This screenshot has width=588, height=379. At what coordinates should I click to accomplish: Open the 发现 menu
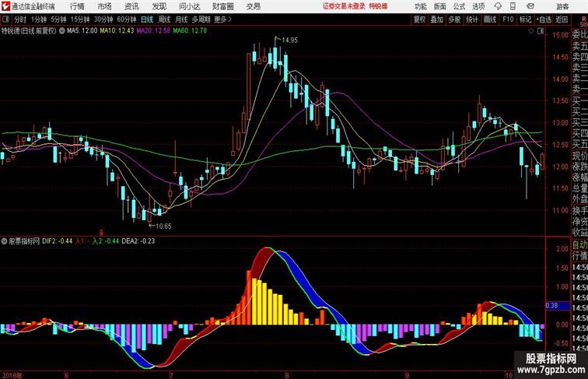point(159,6)
